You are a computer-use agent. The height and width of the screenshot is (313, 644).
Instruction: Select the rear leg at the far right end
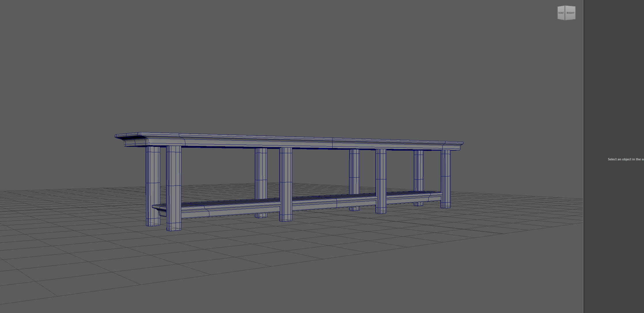[418, 170]
